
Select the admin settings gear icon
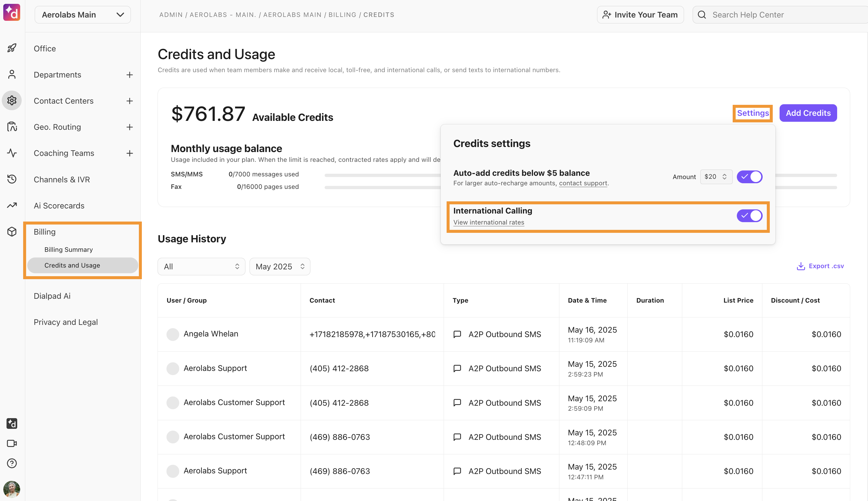12,100
